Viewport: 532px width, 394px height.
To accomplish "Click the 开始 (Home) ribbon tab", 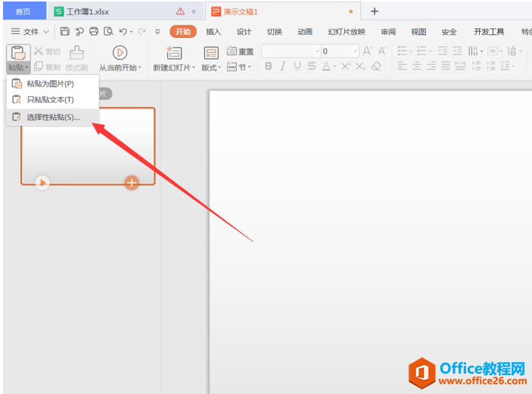I will click(183, 32).
